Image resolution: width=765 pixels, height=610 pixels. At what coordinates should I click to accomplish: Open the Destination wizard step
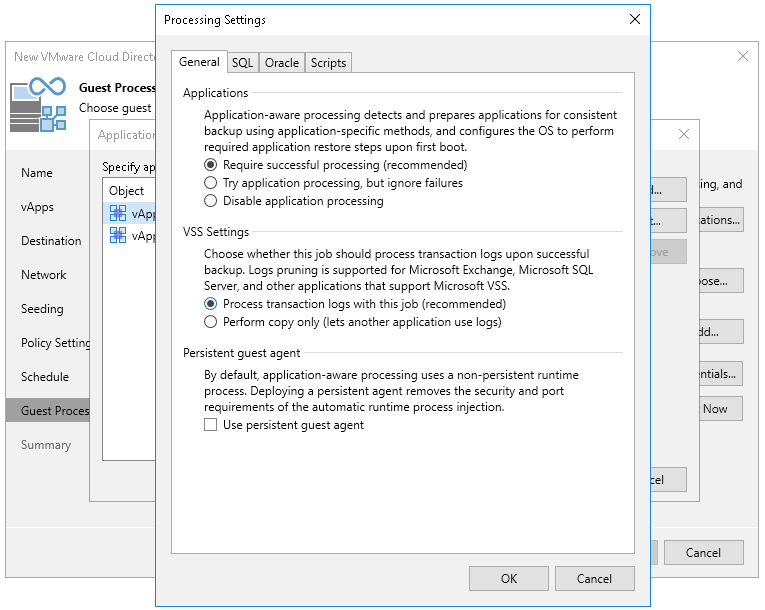(51, 241)
